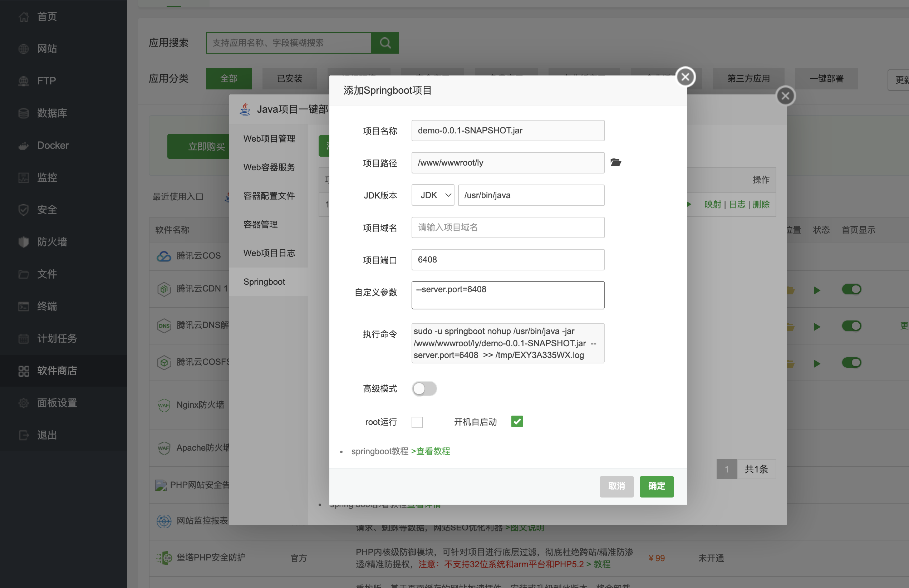Click the Tencent Cloud COS icon
This screenshot has height=588, width=909.
tap(164, 256)
